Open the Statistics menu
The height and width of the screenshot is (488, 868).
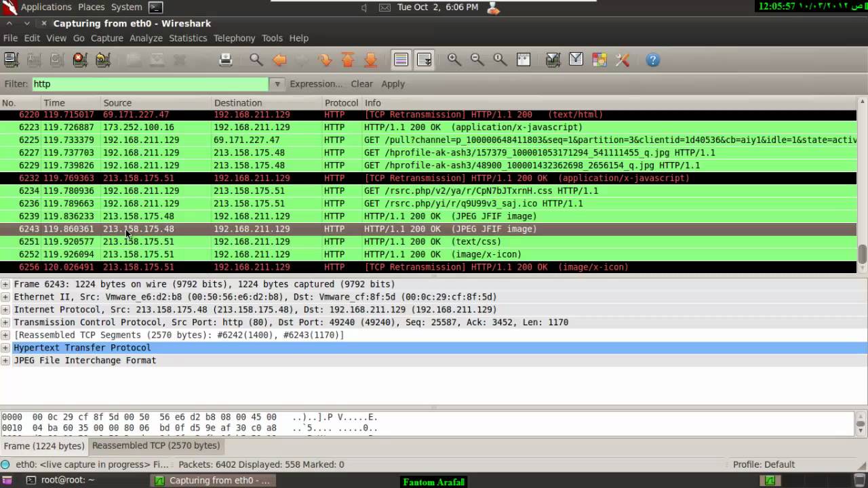tap(188, 38)
